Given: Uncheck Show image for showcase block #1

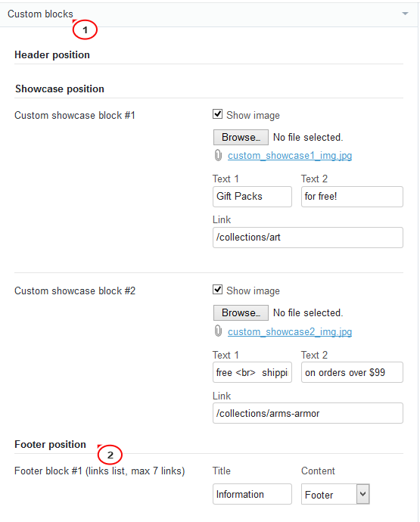Looking at the screenshot, I should pyautogui.click(x=217, y=114).
